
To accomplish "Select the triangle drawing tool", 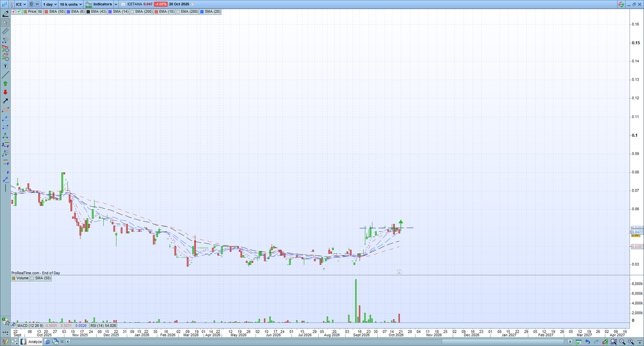I will coord(5,135).
